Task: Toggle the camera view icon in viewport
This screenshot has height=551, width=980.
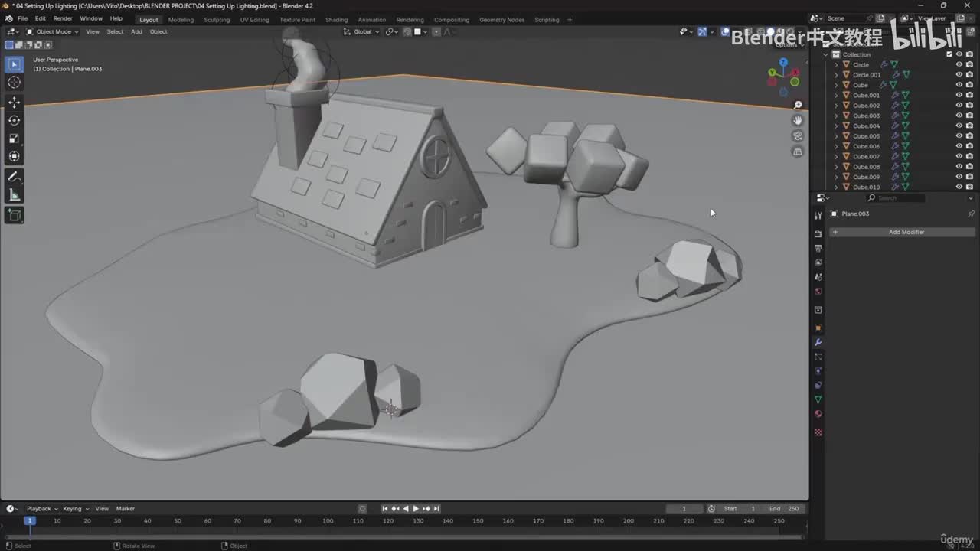Action: click(798, 136)
